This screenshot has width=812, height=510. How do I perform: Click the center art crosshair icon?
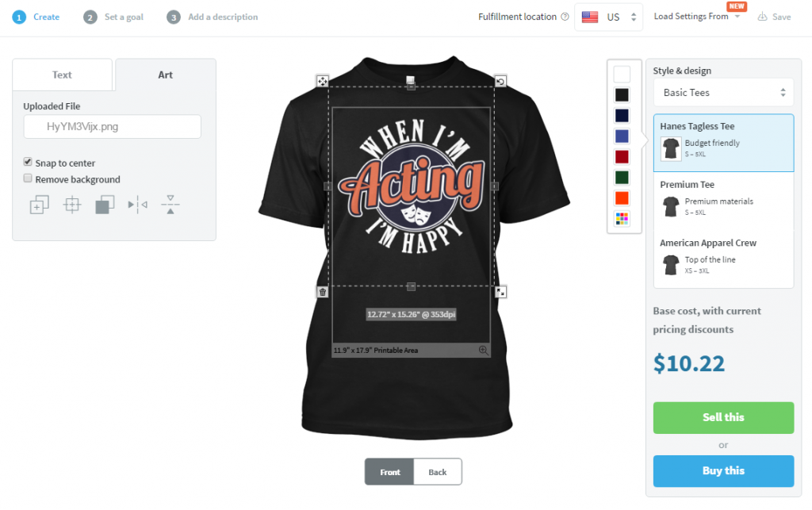72,205
